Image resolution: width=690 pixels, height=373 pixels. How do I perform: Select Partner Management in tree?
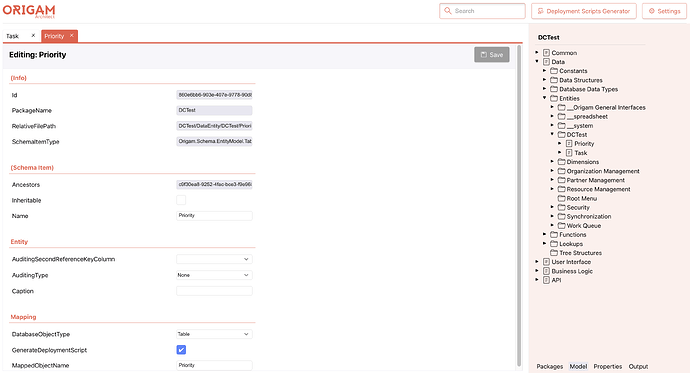click(x=595, y=180)
